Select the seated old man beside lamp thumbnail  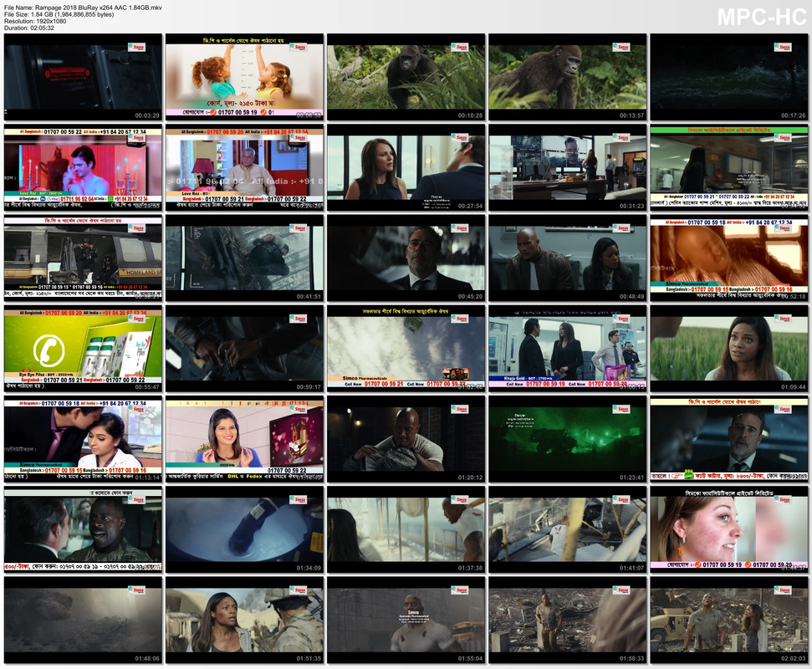[x=244, y=168]
